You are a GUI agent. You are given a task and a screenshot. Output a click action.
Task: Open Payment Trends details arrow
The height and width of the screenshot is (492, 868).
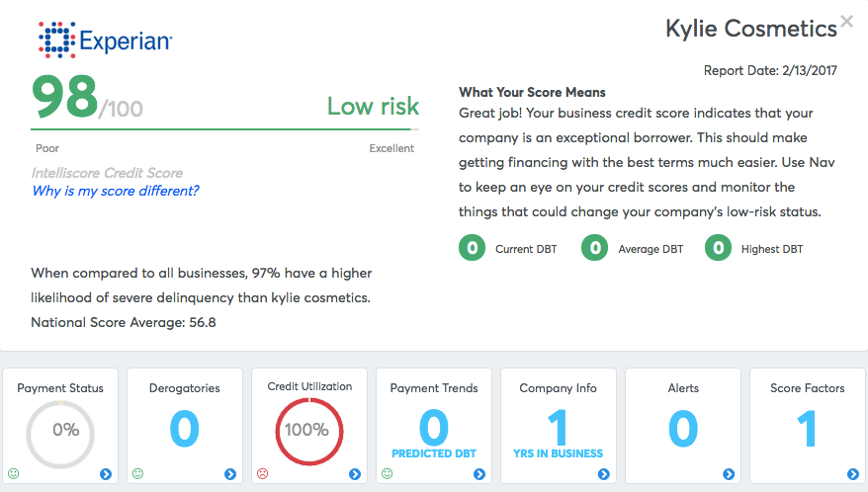click(479, 474)
